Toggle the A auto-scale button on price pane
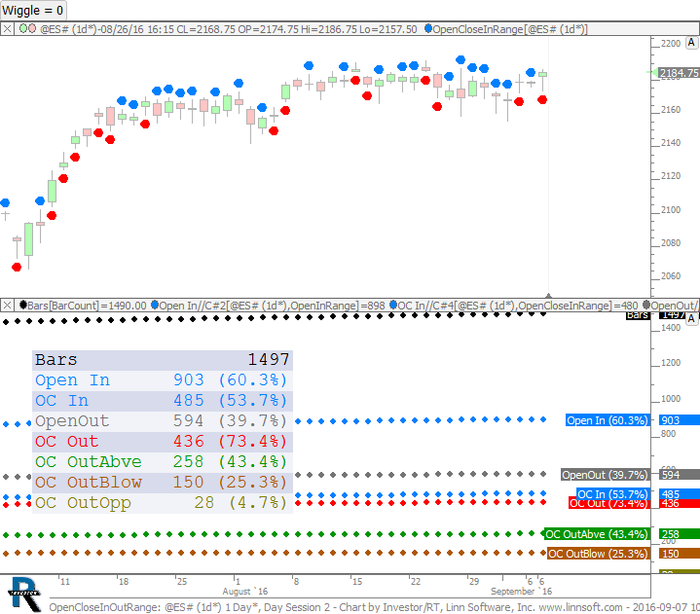 click(691, 43)
